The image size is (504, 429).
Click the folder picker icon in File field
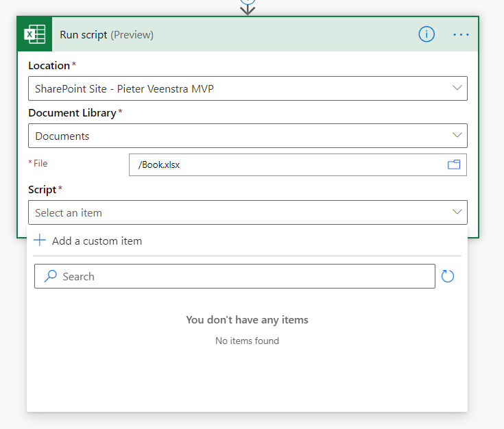click(454, 164)
